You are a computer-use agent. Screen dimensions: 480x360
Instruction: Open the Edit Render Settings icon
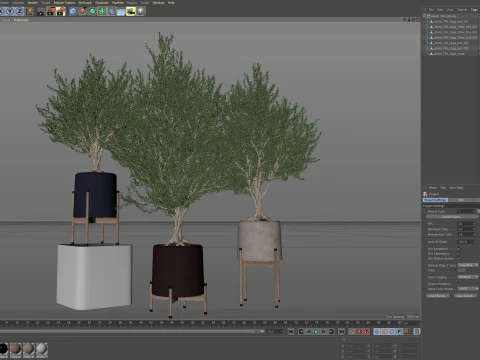[x=61, y=11]
